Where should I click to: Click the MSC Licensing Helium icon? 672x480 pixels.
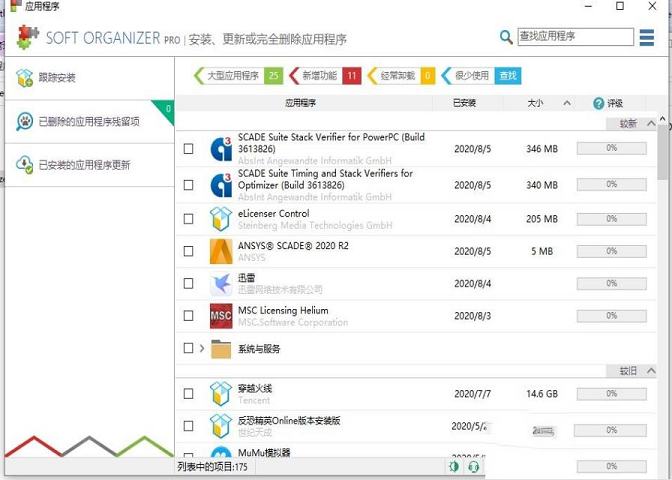221,317
